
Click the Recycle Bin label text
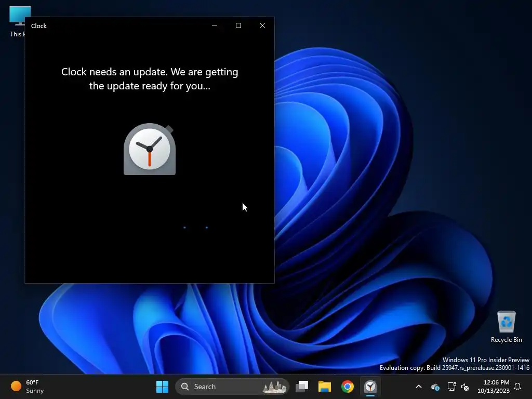click(506, 340)
